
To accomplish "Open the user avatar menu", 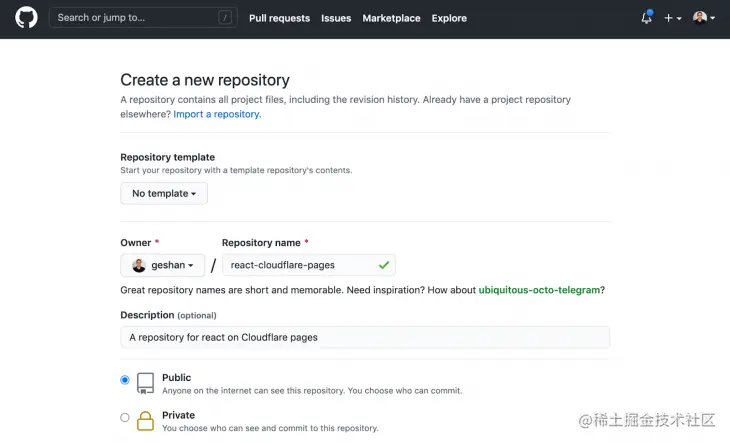I will tap(703, 18).
